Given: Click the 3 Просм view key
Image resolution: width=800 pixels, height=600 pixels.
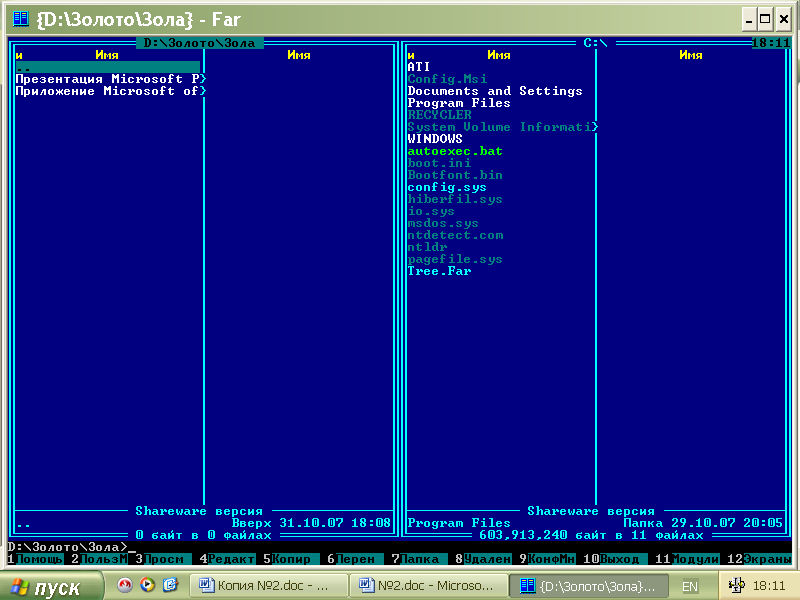Looking at the screenshot, I should (163, 559).
